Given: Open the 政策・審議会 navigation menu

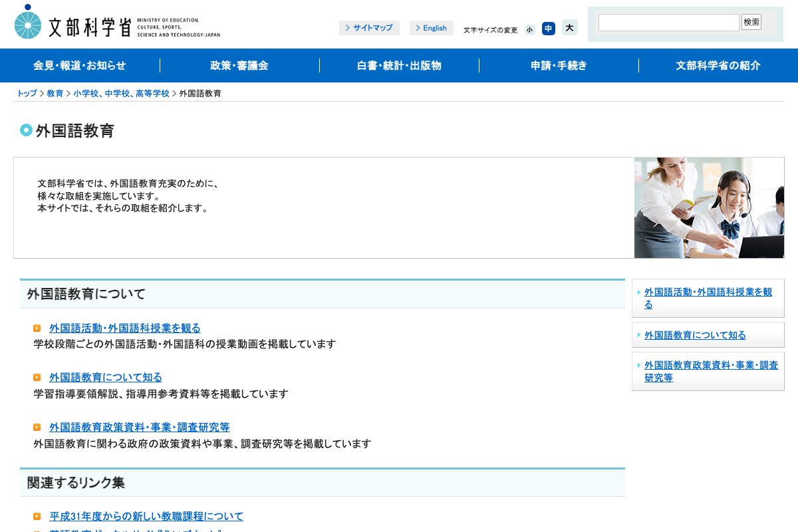Looking at the screenshot, I should tap(239, 65).
